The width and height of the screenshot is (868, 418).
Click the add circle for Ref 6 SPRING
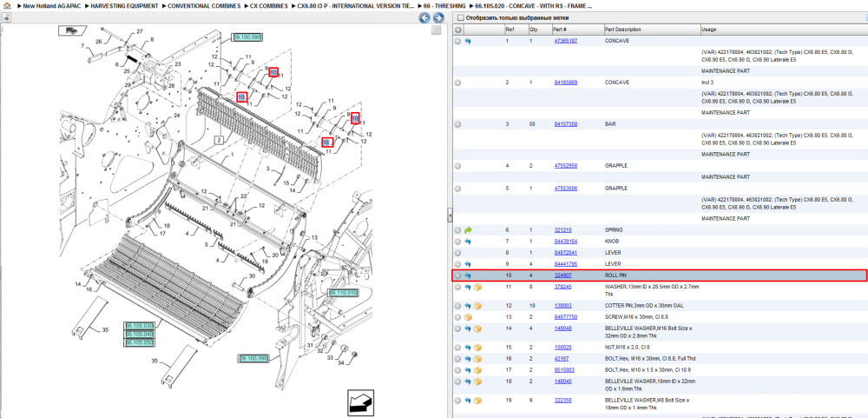click(457, 229)
